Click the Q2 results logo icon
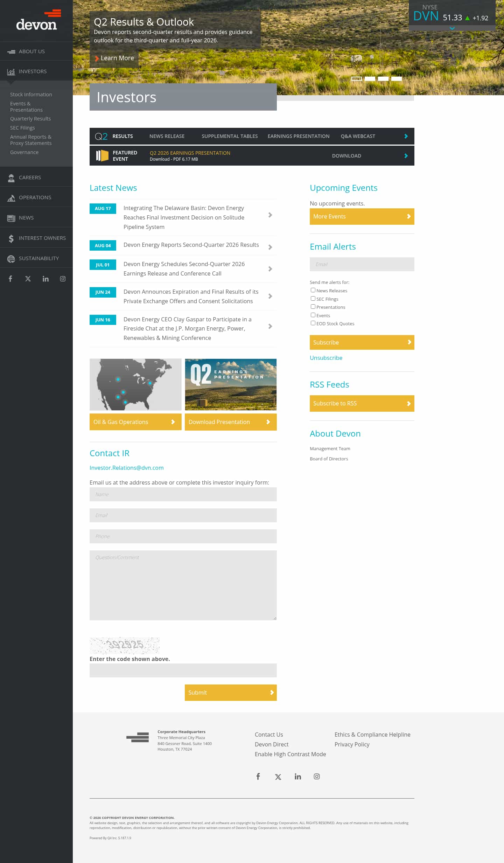 [101, 136]
